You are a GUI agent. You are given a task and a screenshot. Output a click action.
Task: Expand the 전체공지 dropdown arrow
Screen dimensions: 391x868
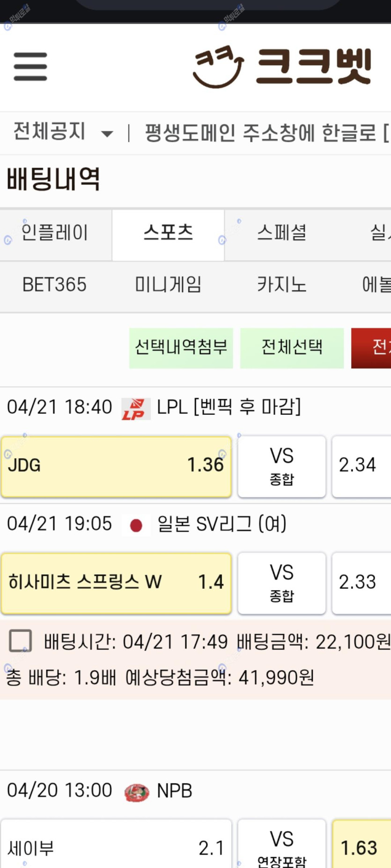click(107, 134)
